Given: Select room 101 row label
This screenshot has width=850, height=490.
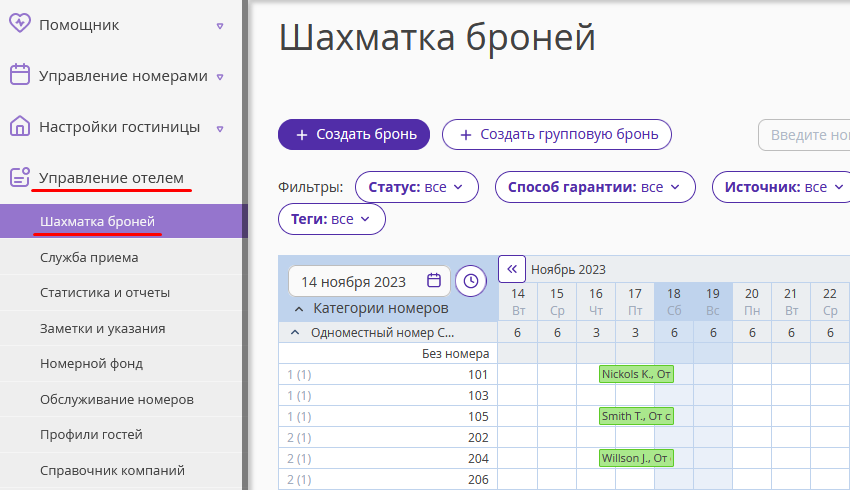Looking at the screenshot, I should [388, 375].
